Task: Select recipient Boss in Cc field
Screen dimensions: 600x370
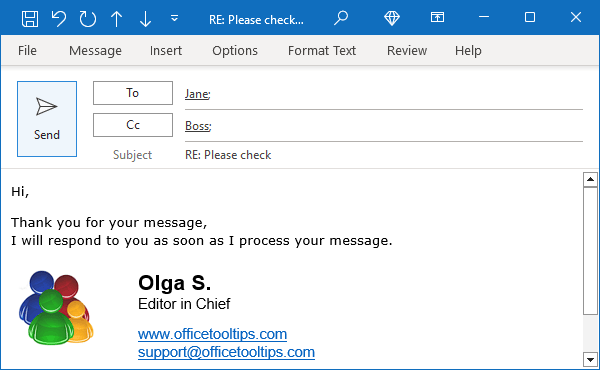Action: coord(198,126)
